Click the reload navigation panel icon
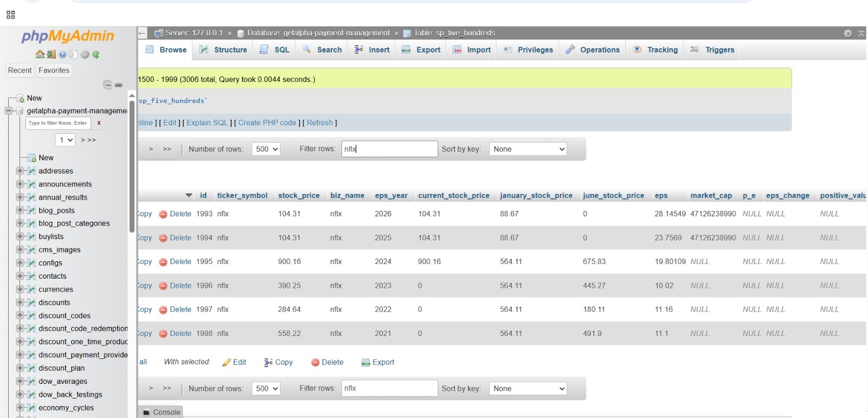 pyautogui.click(x=96, y=54)
